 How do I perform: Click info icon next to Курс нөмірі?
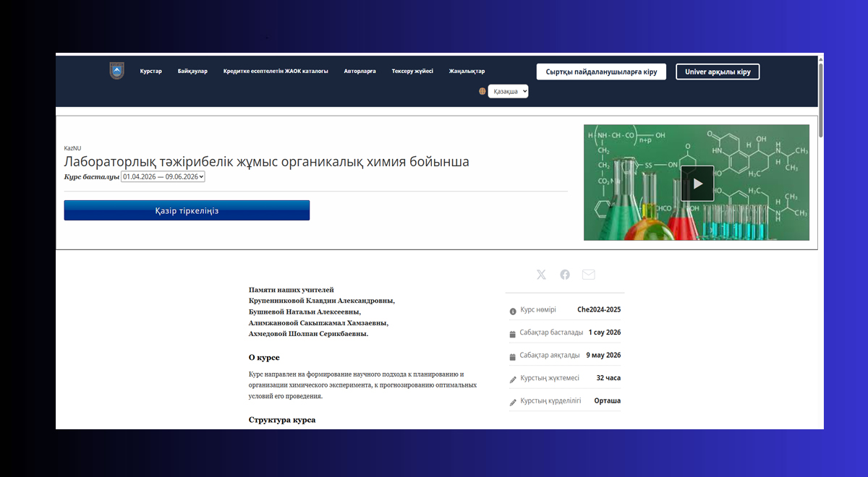[x=513, y=311]
